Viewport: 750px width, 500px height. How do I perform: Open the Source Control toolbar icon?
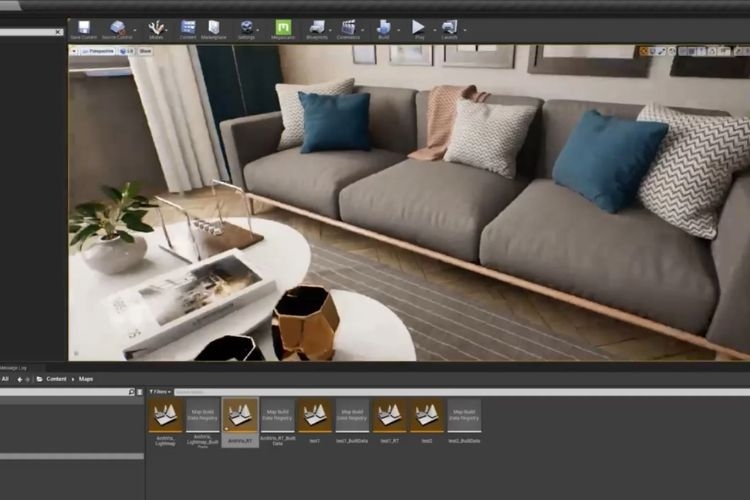117,30
